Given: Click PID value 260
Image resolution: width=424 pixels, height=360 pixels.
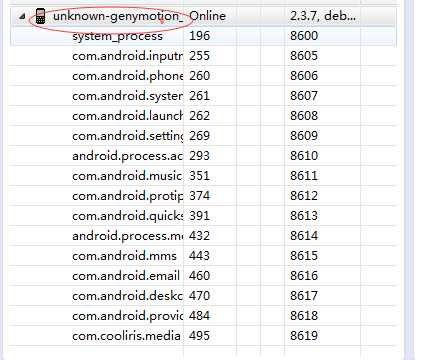Looking at the screenshot, I should 199,76.
